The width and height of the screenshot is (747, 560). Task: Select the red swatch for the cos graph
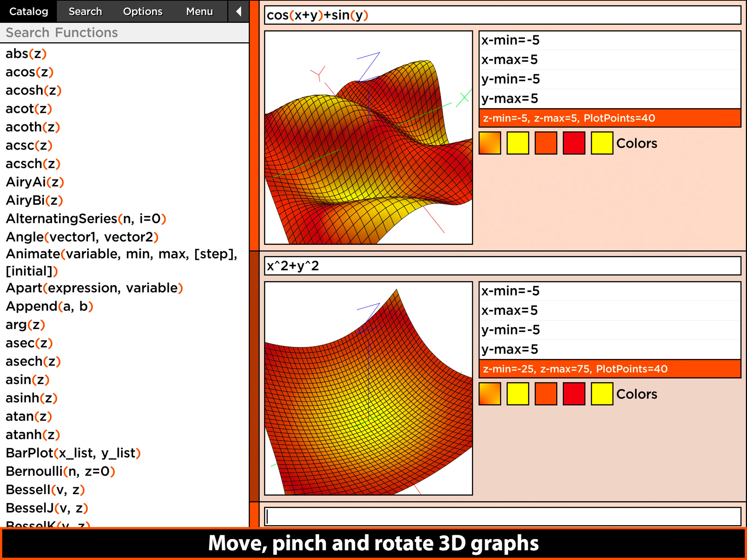click(x=574, y=143)
